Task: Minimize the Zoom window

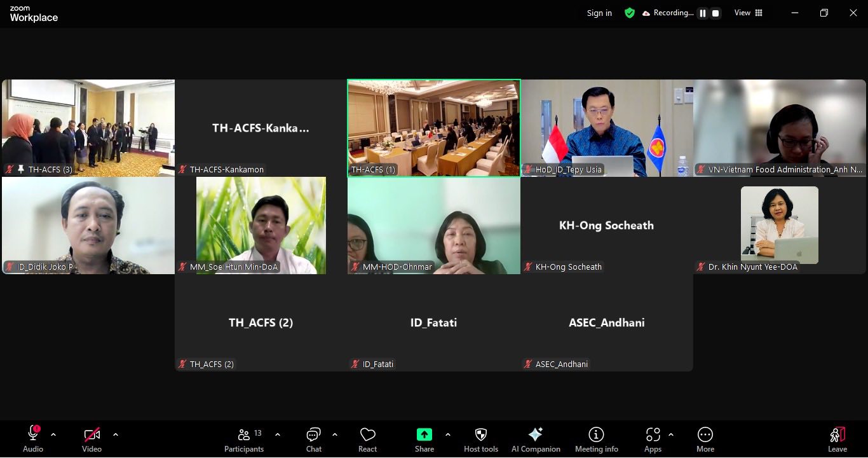Action: click(x=795, y=13)
